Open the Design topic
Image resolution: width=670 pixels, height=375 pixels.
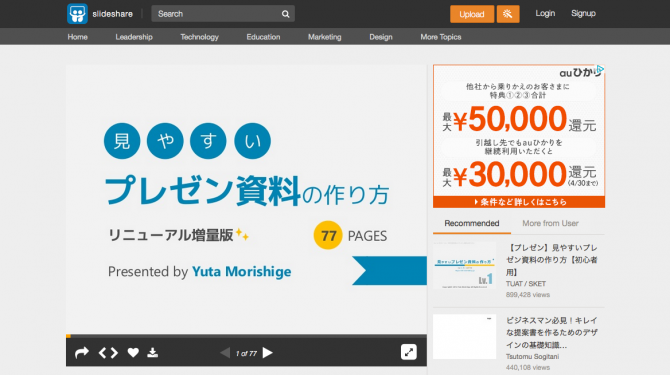(x=381, y=37)
